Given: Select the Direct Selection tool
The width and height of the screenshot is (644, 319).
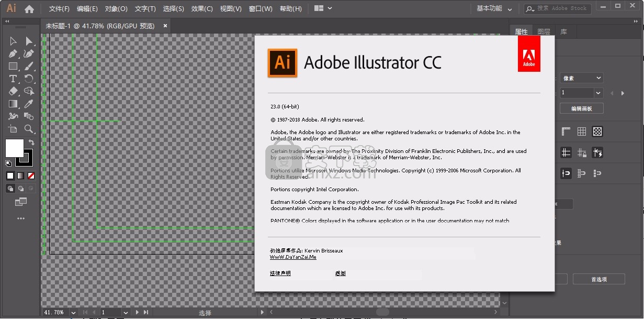Looking at the screenshot, I should click(29, 41).
